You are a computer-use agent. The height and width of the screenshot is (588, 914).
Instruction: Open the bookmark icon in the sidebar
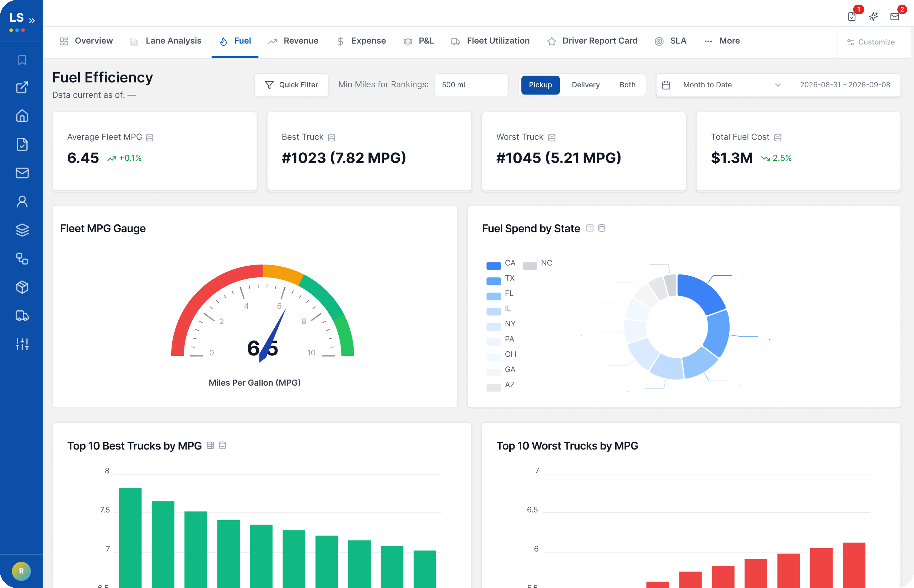click(x=22, y=60)
